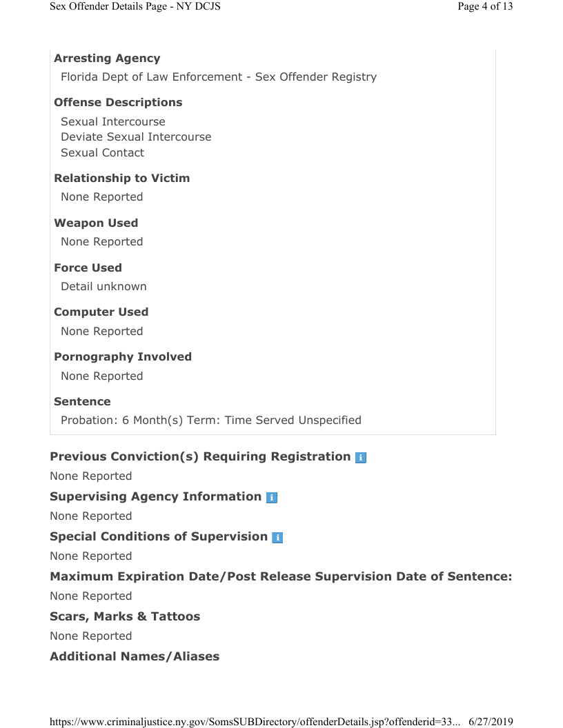Click the Offense Descriptions heading

pyautogui.click(x=118, y=103)
